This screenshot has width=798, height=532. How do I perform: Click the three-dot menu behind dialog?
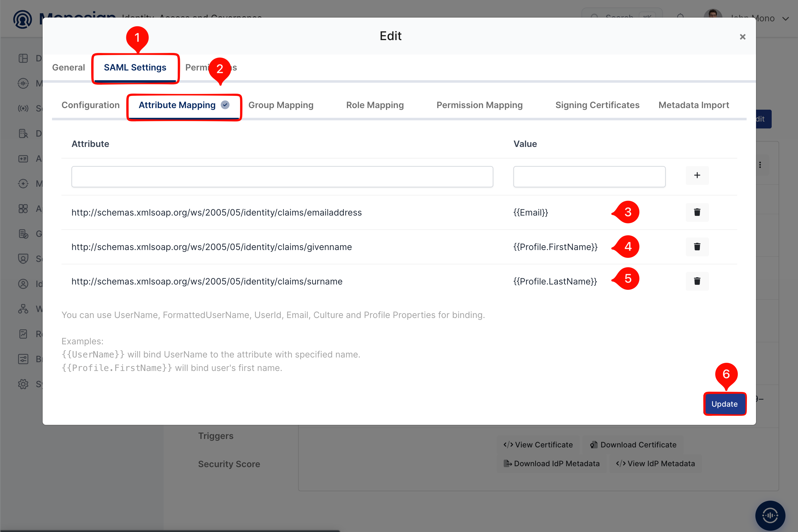pyautogui.click(x=760, y=165)
